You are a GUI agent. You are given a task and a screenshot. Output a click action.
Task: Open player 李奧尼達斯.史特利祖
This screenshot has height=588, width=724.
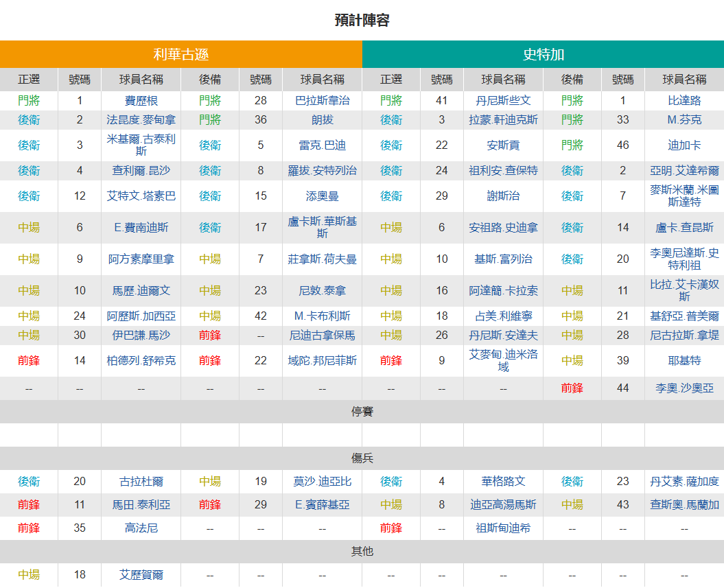[x=684, y=259]
